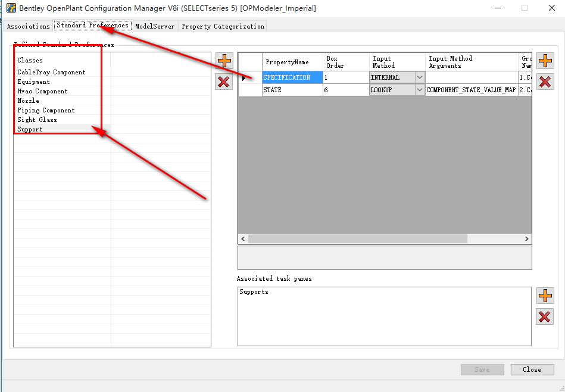Viewport: 565px width, 392px height.
Task: Click the STATE property name cell
Action: click(x=292, y=90)
